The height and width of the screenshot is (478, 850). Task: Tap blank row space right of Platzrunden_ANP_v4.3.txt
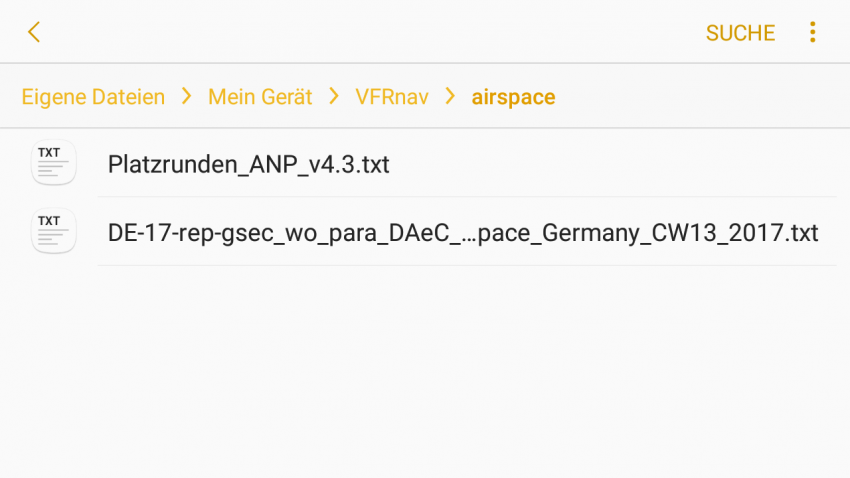point(613,163)
